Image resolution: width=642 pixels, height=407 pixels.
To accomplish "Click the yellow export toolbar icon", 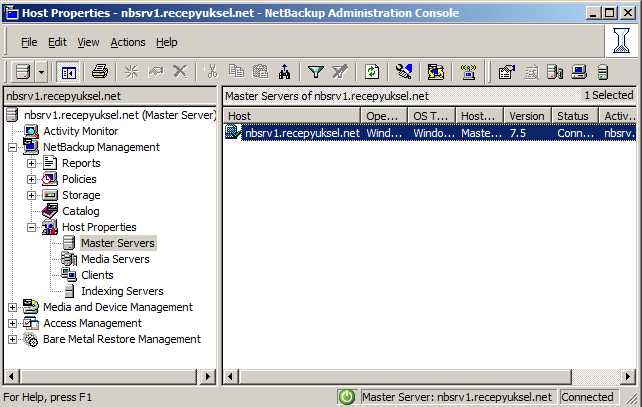I will (436, 72).
